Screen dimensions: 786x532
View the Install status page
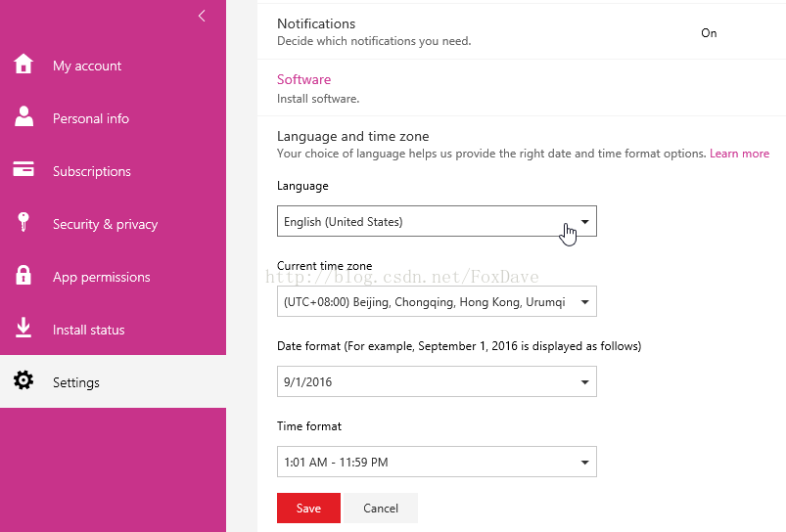(113, 331)
